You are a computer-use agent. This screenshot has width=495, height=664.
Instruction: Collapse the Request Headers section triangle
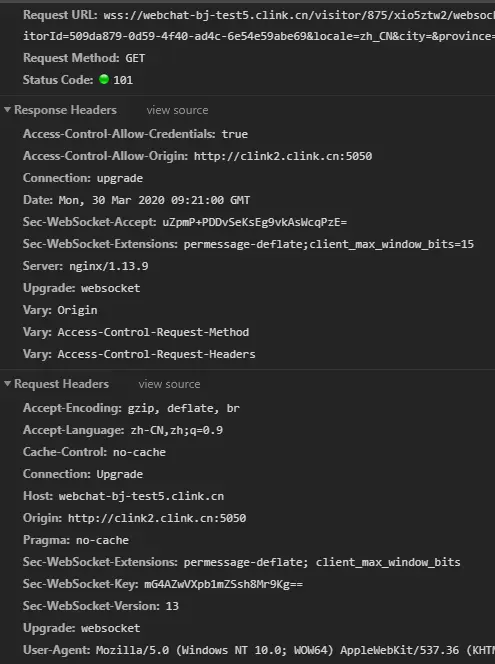7,384
